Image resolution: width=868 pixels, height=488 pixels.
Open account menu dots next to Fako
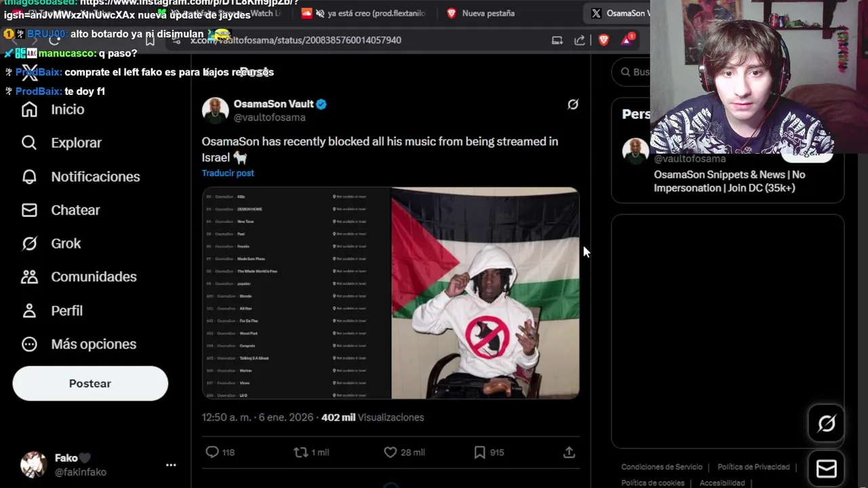click(x=171, y=465)
